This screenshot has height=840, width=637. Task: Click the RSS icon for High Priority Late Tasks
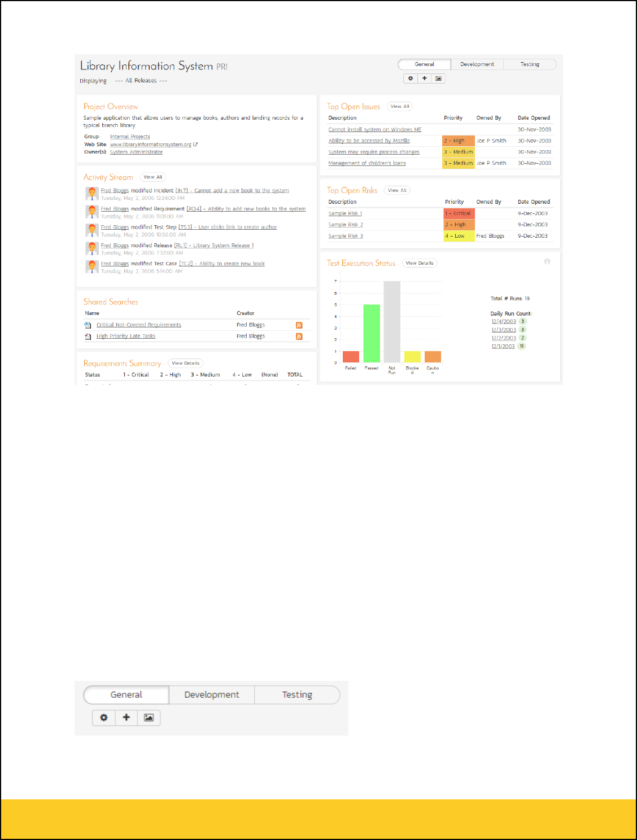pos(299,336)
